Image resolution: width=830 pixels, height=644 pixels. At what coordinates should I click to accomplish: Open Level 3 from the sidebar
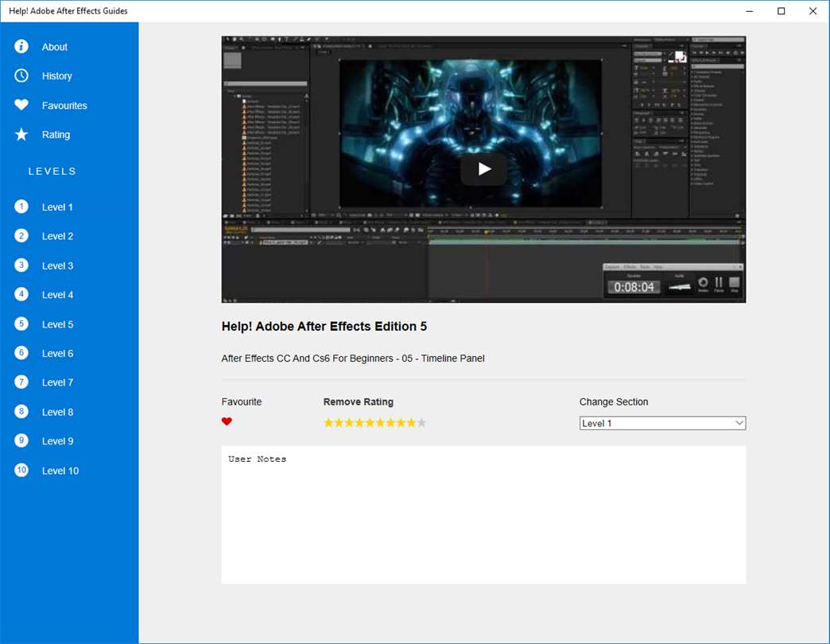(x=57, y=266)
